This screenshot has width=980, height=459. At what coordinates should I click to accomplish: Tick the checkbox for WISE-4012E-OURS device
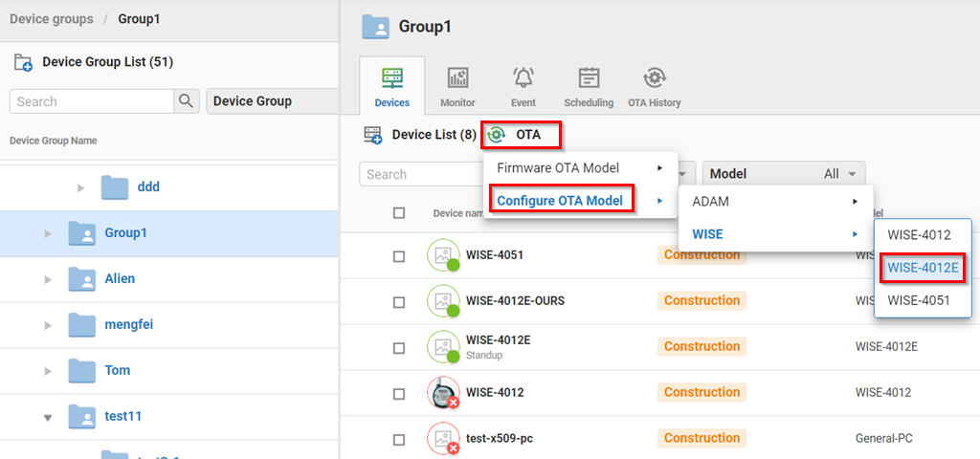tap(399, 301)
